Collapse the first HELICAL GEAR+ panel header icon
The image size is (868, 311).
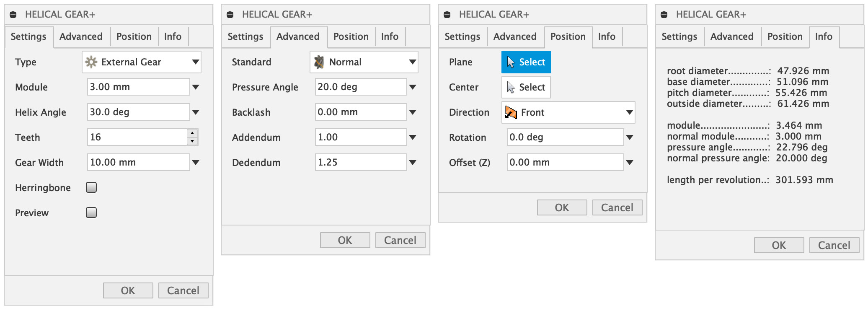point(13,15)
